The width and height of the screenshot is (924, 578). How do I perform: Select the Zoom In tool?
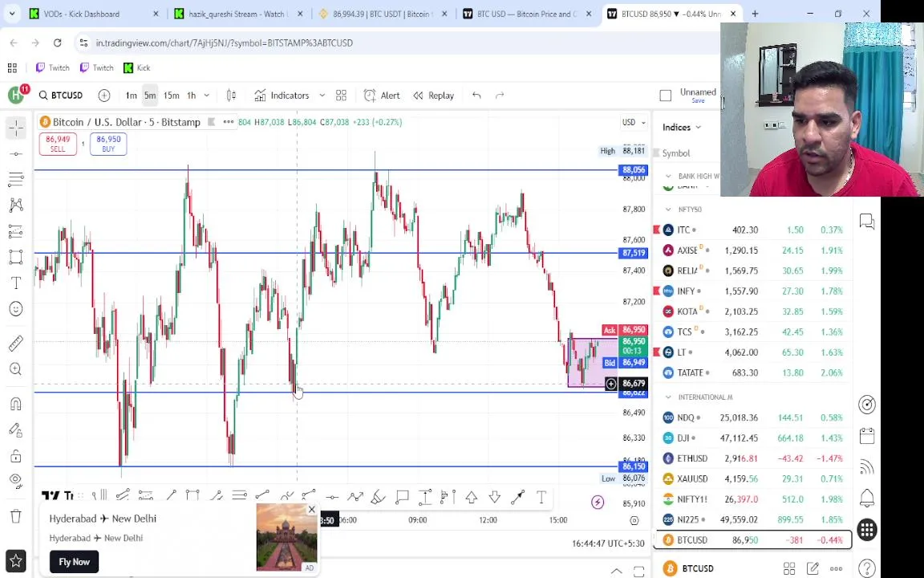[x=16, y=369]
